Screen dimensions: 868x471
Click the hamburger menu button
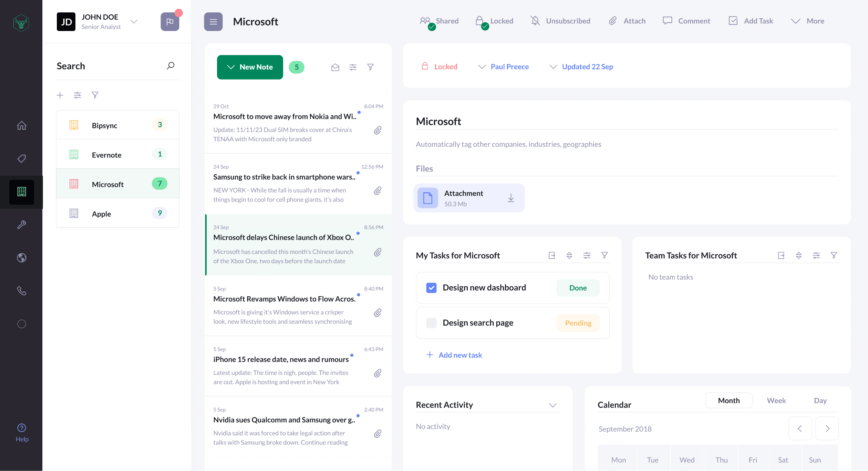pos(213,22)
